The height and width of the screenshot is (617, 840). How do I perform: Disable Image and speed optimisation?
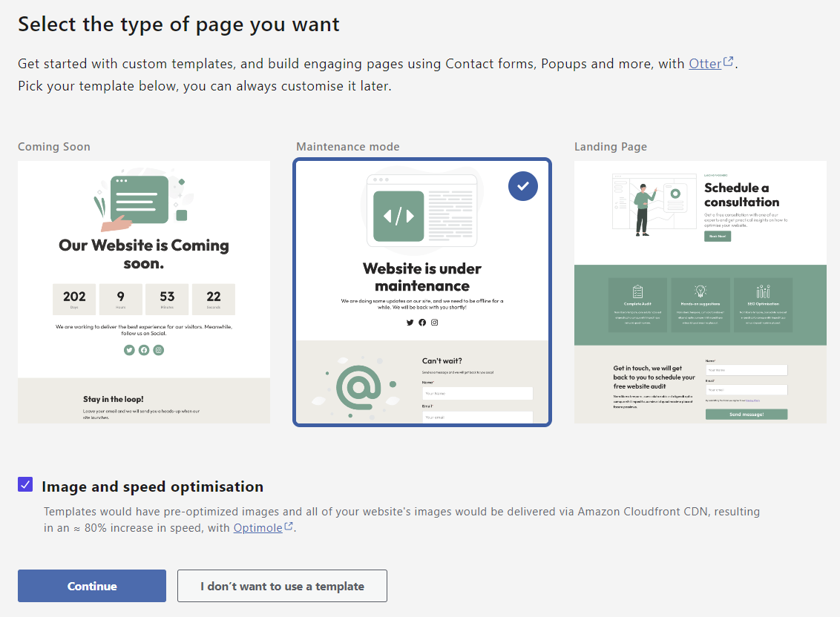[x=24, y=484]
